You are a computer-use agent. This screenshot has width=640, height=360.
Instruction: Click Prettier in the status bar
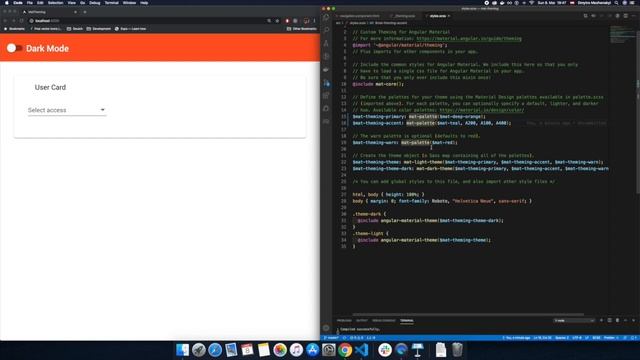click(x=611, y=338)
